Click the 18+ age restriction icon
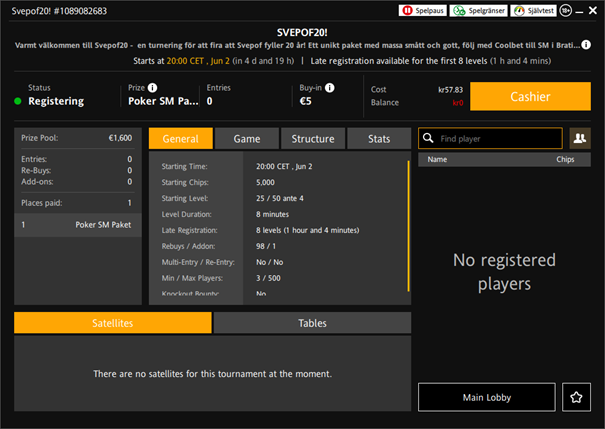This screenshot has height=429, width=605. [x=566, y=10]
